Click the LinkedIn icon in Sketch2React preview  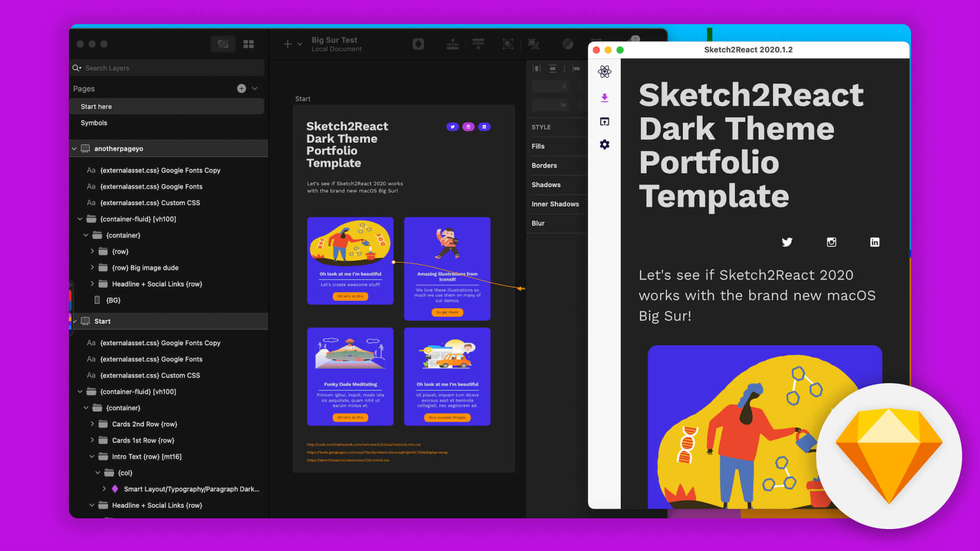(x=874, y=242)
